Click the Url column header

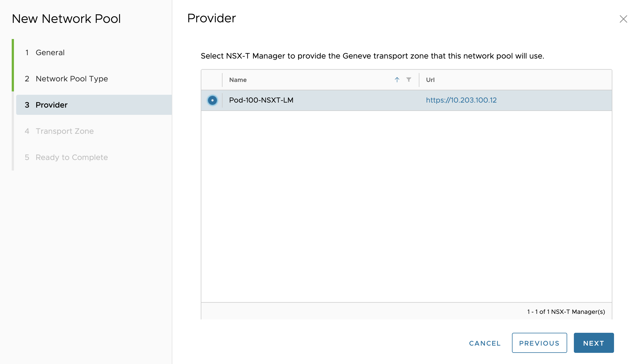[x=430, y=80]
